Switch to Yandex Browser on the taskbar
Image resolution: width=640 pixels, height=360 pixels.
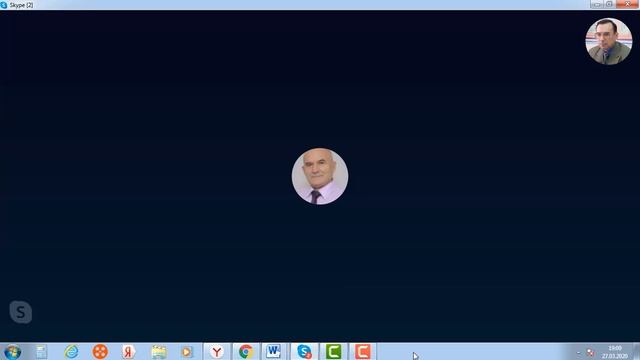[x=217, y=351]
